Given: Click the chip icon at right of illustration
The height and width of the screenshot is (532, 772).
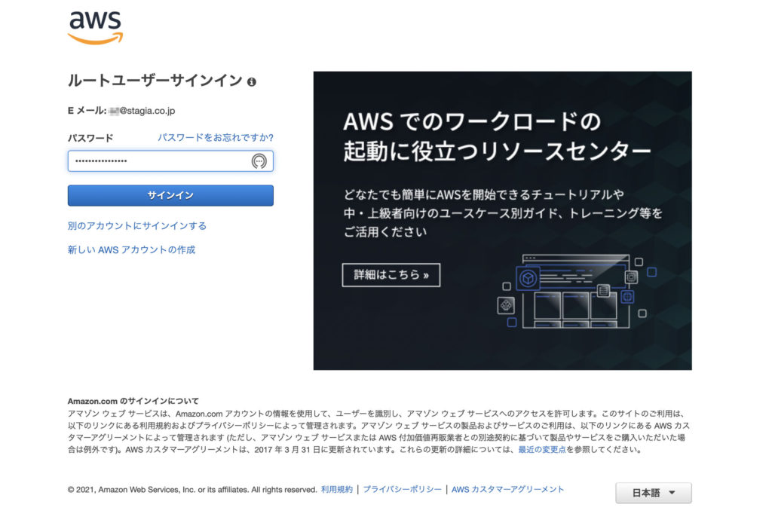Looking at the screenshot, I should click(x=631, y=277).
